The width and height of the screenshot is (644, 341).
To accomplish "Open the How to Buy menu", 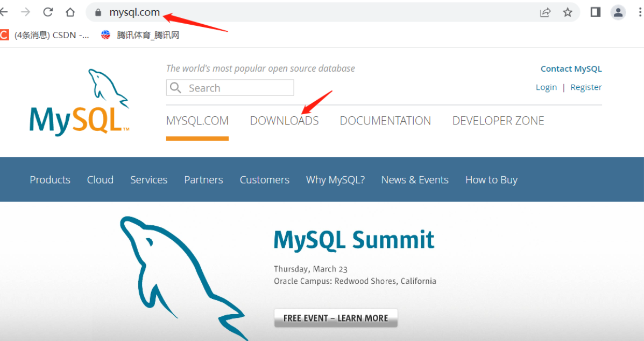I will [491, 180].
